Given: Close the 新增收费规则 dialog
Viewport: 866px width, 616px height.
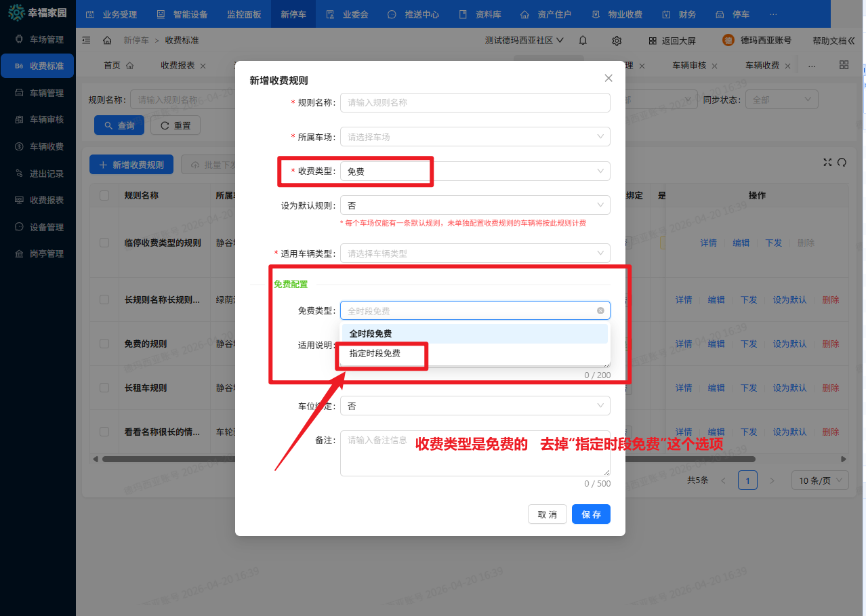Looking at the screenshot, I should (609, 78).
